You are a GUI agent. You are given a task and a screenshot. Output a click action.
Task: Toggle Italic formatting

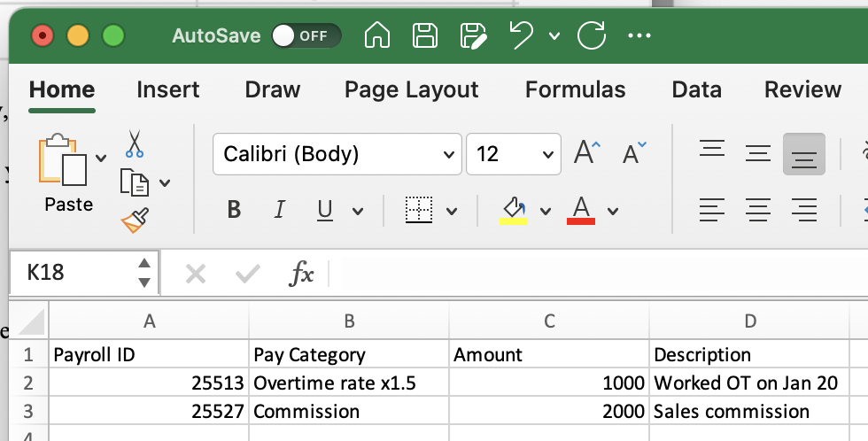[x=280, y=210]
